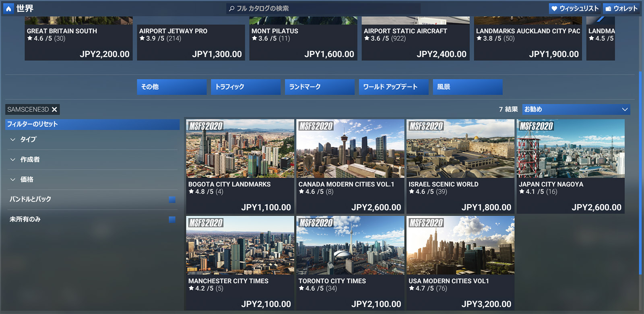Click the search magnifier icon
This screenshot has width=644, height=314.
pyautogui.click(x=231, y=8)
